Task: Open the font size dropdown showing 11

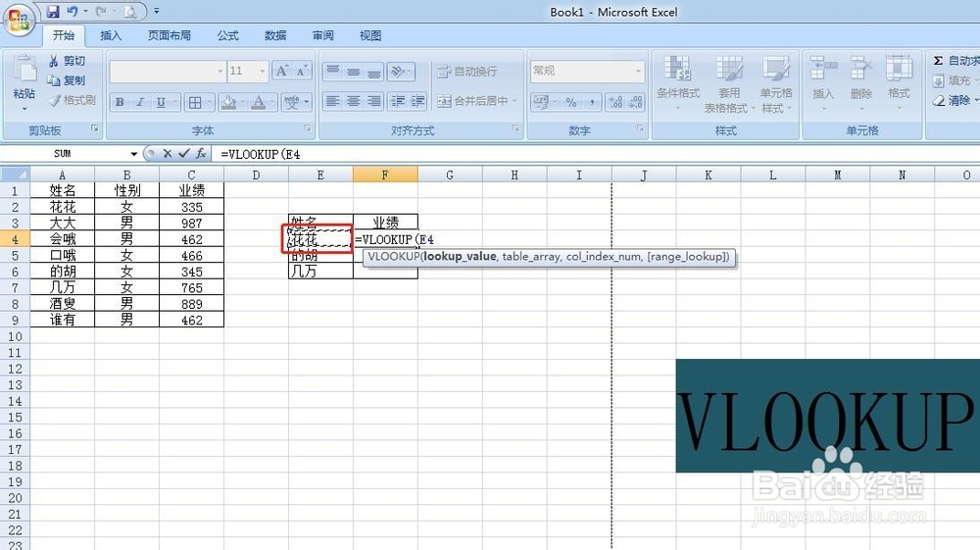Action: click(263, 72)
